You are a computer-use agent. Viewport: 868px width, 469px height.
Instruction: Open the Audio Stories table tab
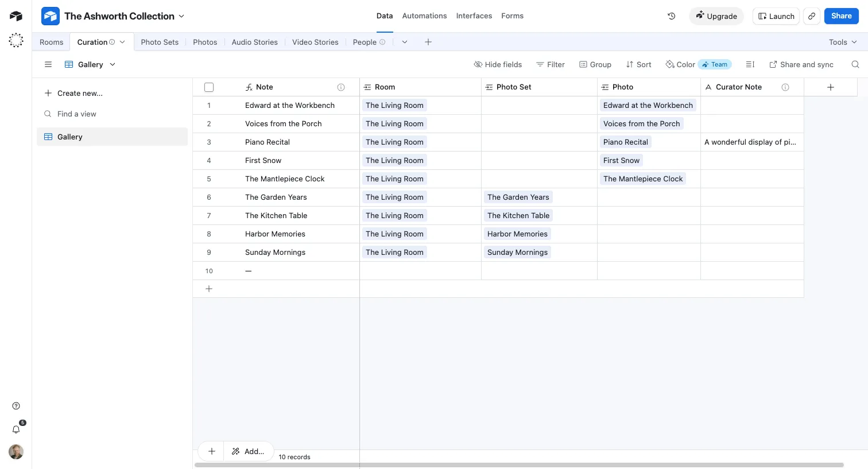(x=255, y=42)
